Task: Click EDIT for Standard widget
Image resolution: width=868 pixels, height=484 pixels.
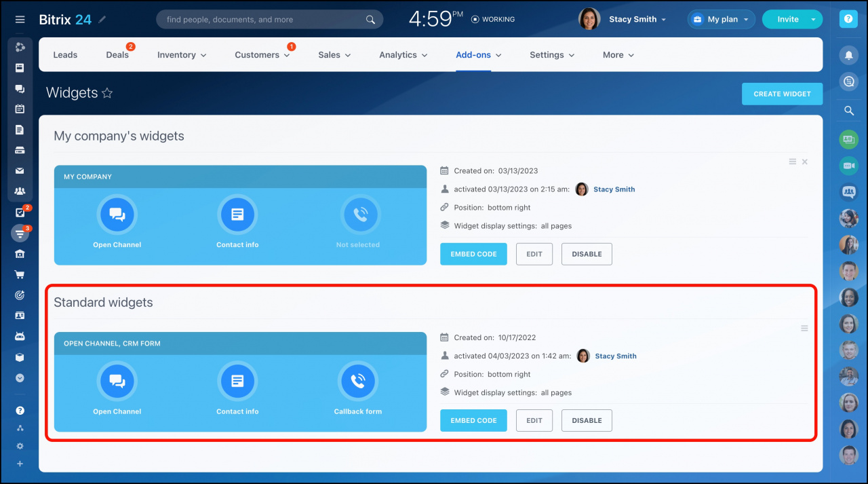Action: click(x=534, y=420)
